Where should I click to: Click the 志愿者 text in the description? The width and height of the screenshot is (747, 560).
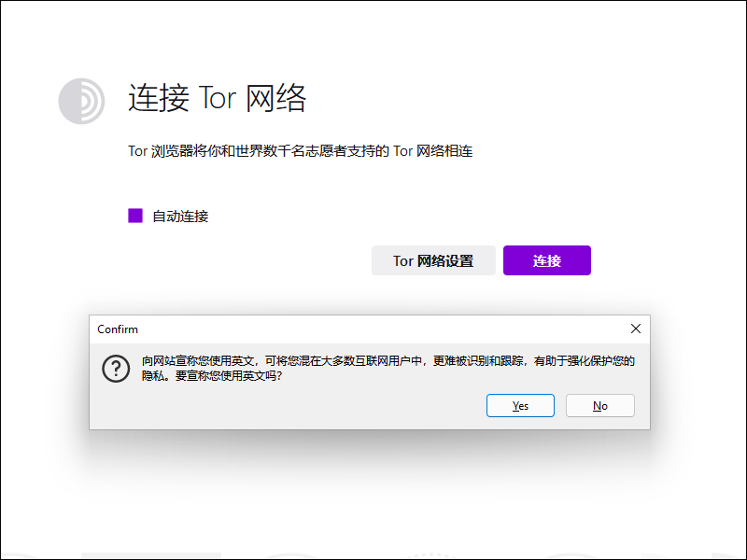(x=322, y=150)
